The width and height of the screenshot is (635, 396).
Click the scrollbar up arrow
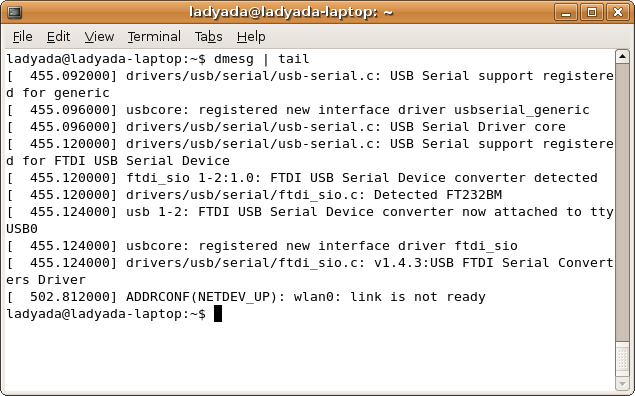pyautogui.click(x=622, y=56)
